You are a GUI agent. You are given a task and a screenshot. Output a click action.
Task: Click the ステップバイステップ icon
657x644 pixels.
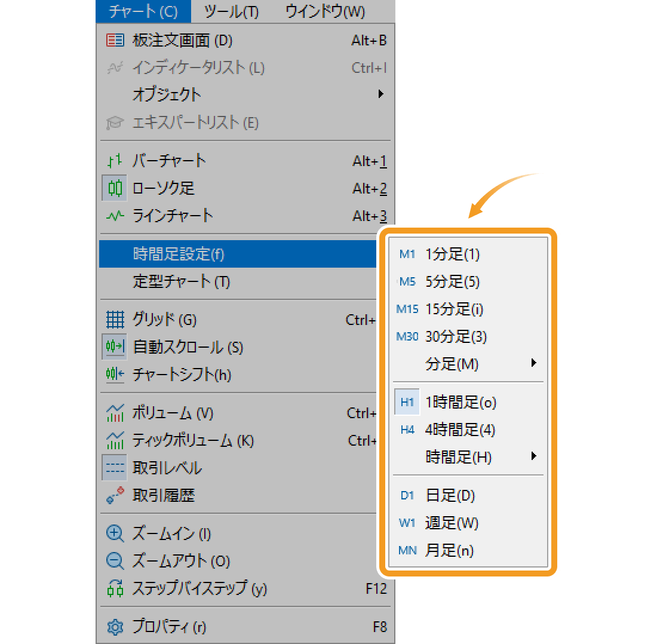pyautogui.click(x=115, y=588)
